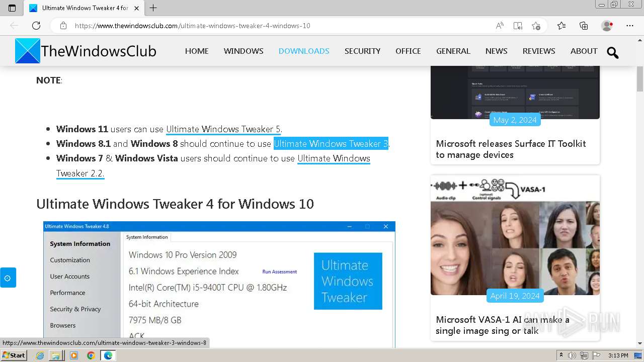Open a new browser tab
The image size is (644, 362).
[153, 8]
